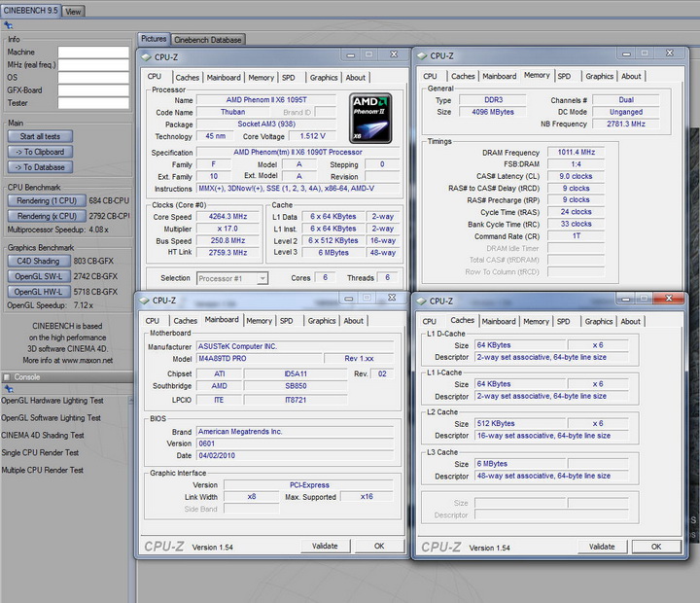Click the NB Frequency value 2781.3 MHz
Image resolution: width=700 pixels, height=603 pixels.
626,124
